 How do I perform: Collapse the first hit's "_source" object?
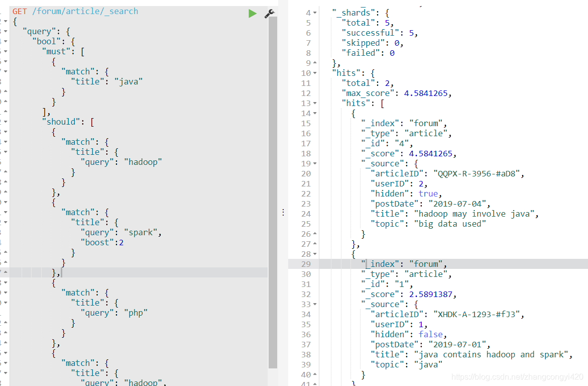(316, 163)
